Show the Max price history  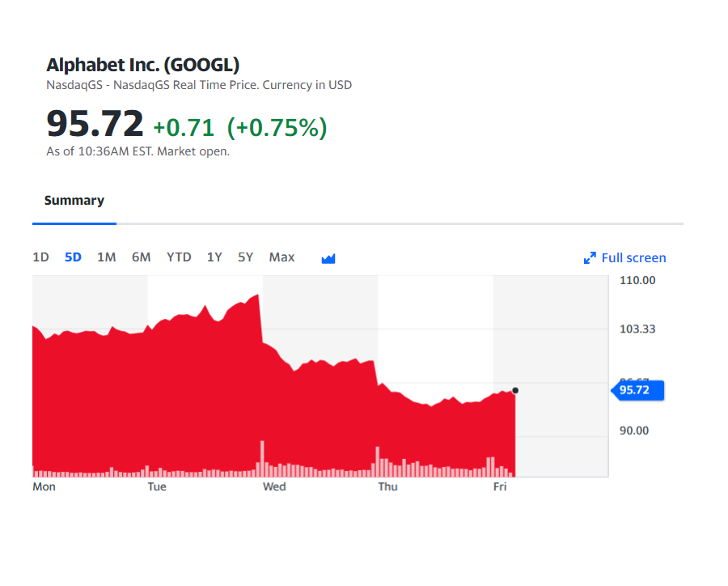(x=281, y=257)
